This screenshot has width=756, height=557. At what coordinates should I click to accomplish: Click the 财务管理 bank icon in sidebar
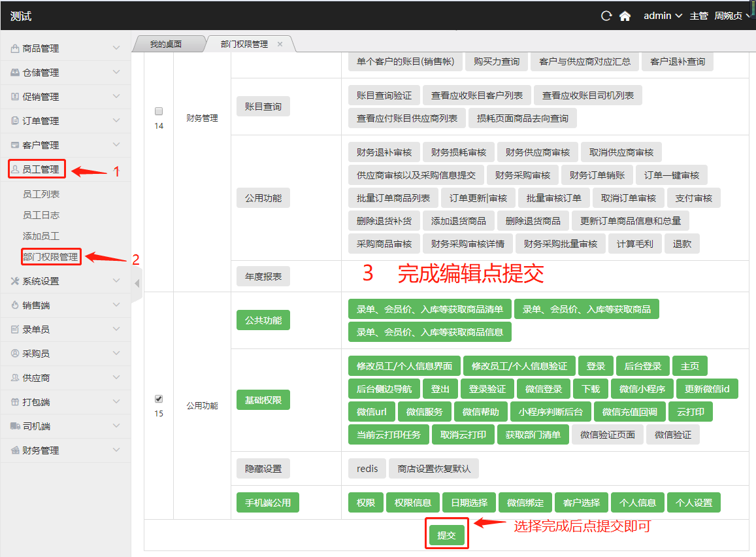point(14,450)
